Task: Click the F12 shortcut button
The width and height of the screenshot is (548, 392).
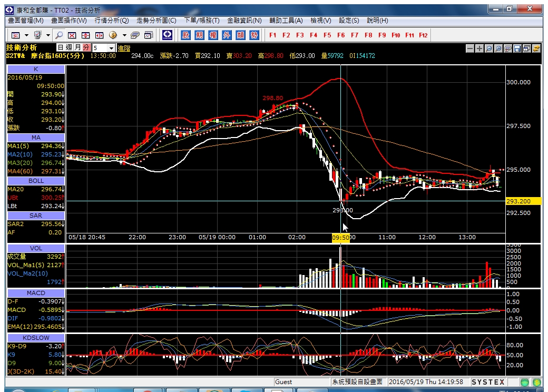Action: (x=423, y=35)
